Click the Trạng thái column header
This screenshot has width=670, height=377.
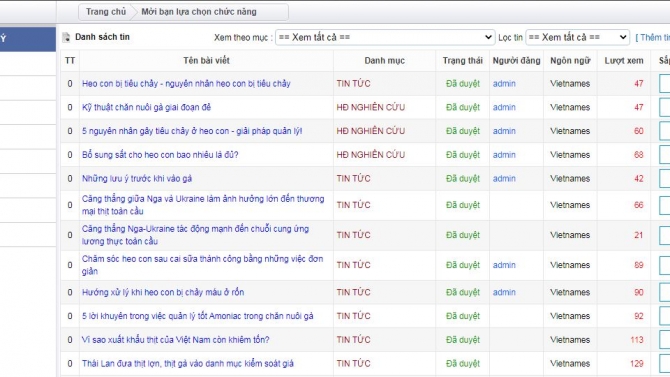462,61
